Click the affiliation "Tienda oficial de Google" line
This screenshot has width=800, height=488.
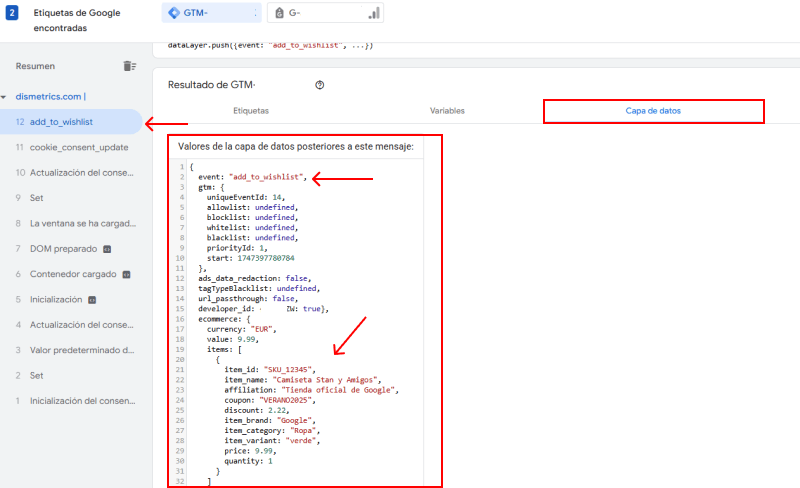pos(311,390)
